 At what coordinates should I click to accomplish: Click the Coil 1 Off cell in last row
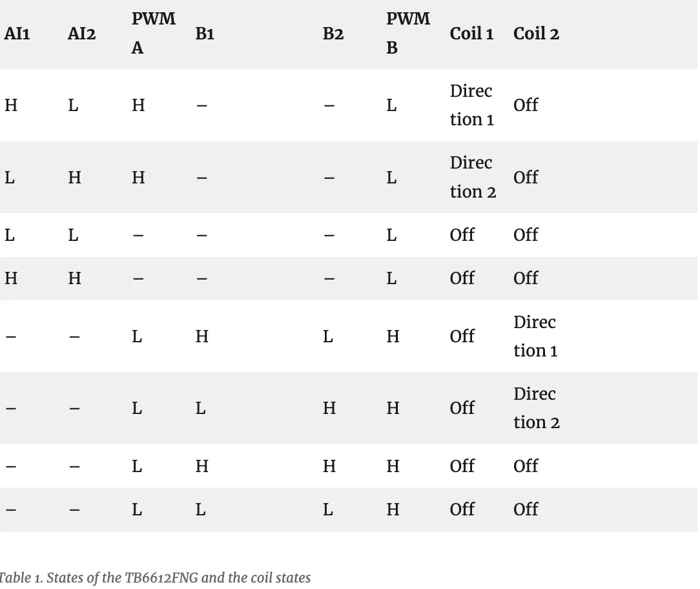[x=462, y=510]
